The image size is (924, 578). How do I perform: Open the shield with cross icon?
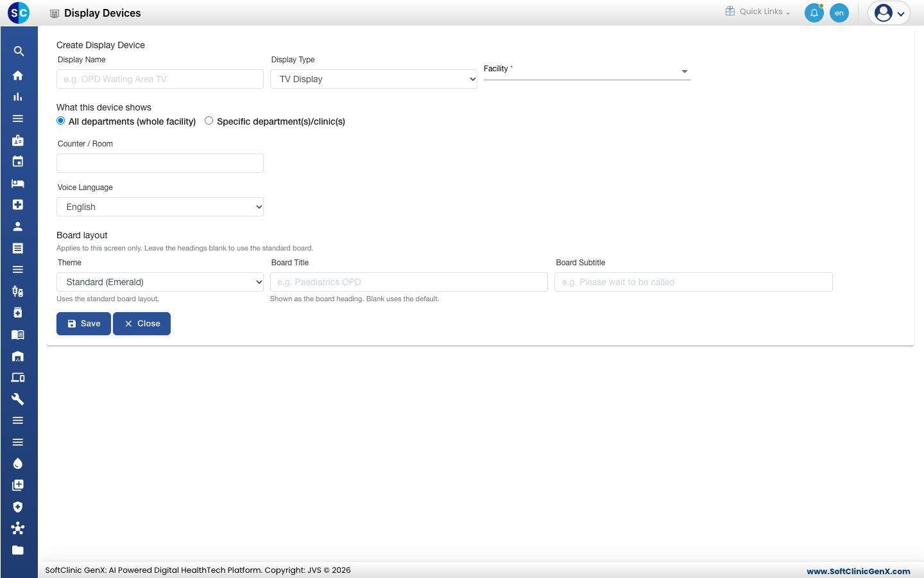click(x=18, y=507)
